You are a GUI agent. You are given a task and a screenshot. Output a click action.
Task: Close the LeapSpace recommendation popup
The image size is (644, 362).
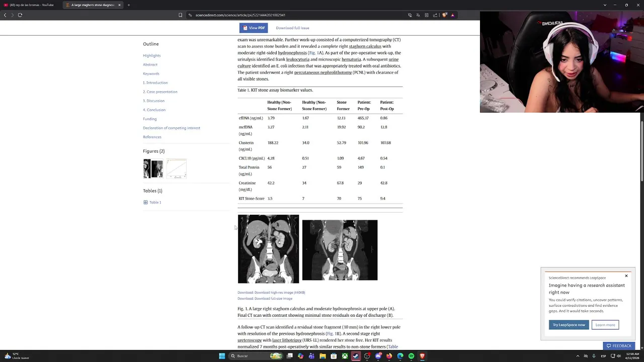tap(626, 276)
